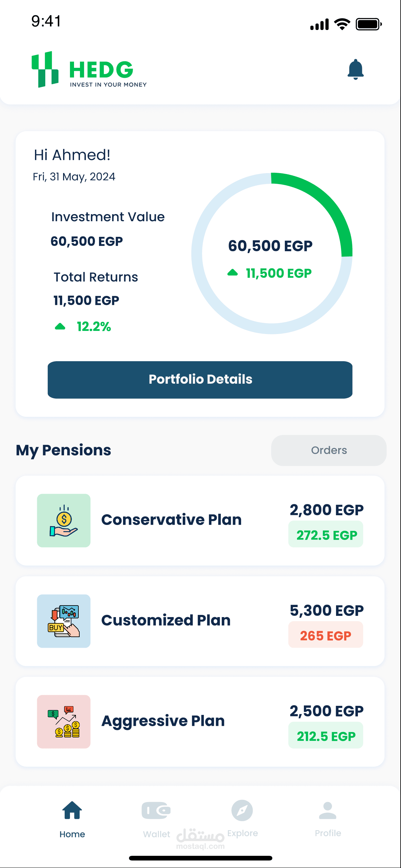Tap the Profile person icon
The width and height of the screenshot is (401, 868).
pyautogui.click(x=328, y=811)
